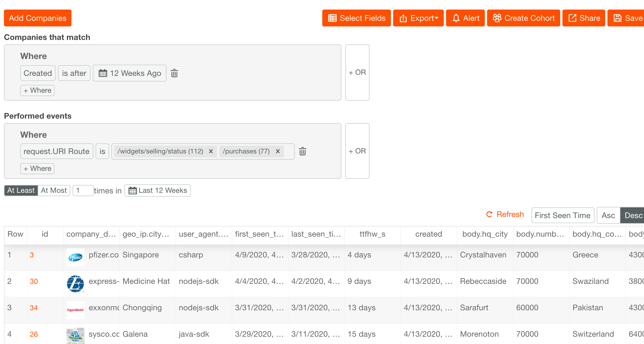Open the Pfizer company logo thumbnail
Screen dimensions: 644x344
coord(75,257)
